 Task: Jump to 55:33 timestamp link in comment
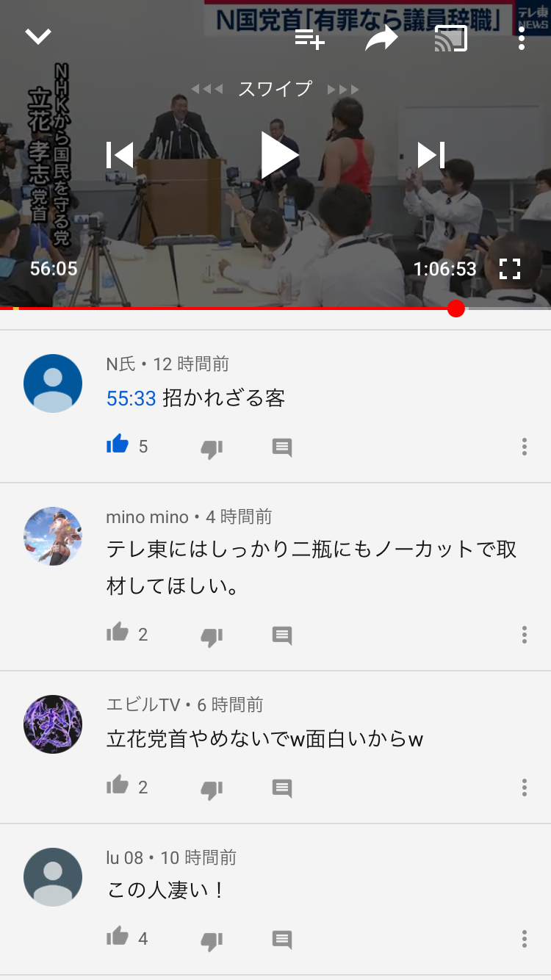tap(132, 398)
